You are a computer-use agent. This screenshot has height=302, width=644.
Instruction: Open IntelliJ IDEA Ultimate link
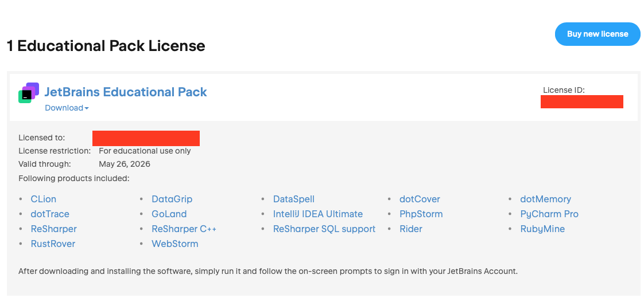click(317, 214)
